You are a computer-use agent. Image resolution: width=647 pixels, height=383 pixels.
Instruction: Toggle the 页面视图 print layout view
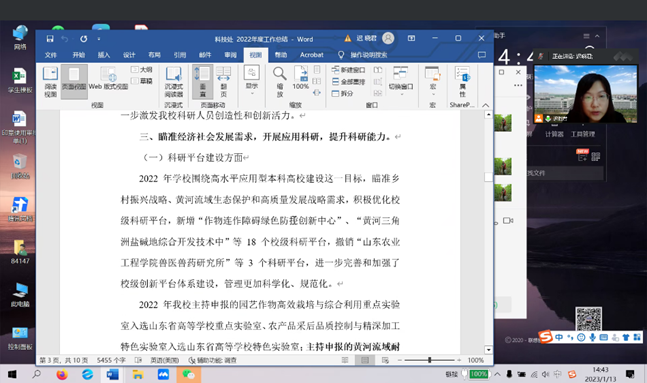coord(74,82)
